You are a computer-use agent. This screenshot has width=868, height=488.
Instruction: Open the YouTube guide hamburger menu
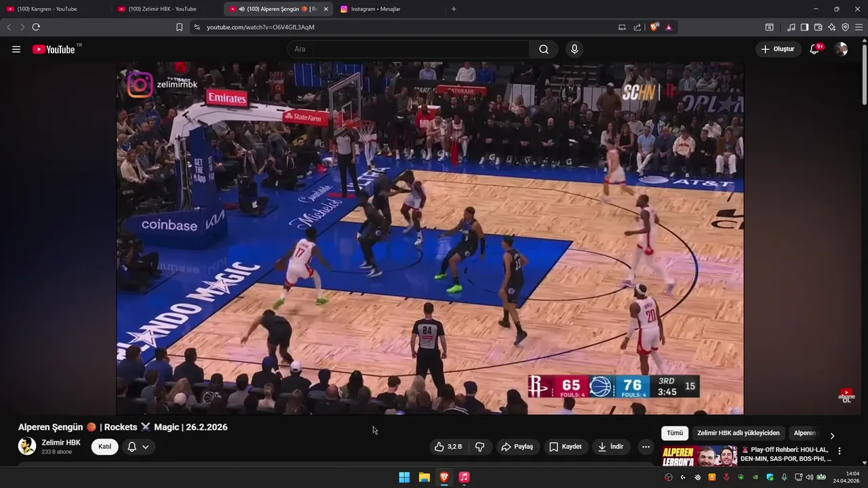coord(16,49)
